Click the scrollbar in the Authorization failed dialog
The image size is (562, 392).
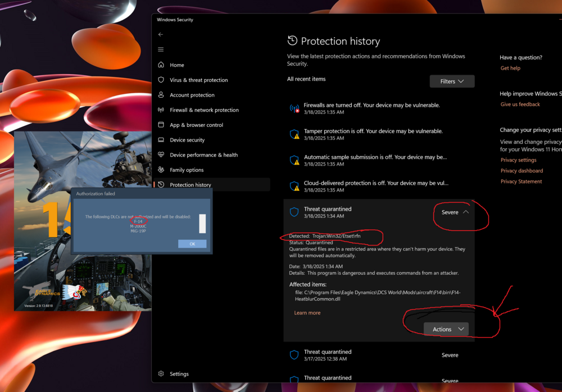[202, 224]
